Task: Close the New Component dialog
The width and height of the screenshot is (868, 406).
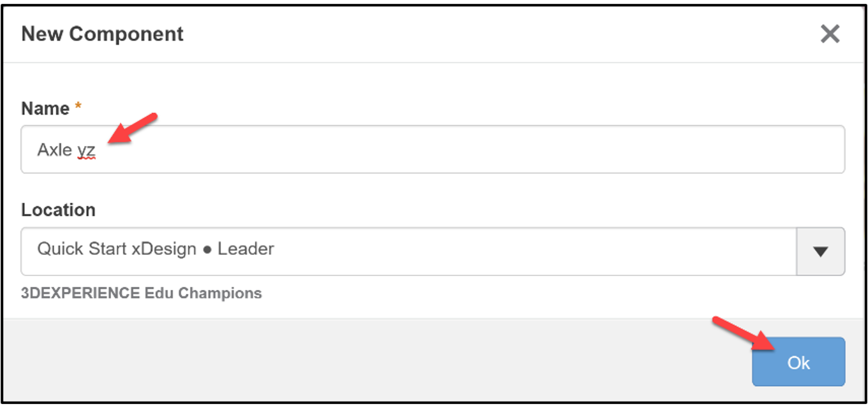Action: point(830,34)
